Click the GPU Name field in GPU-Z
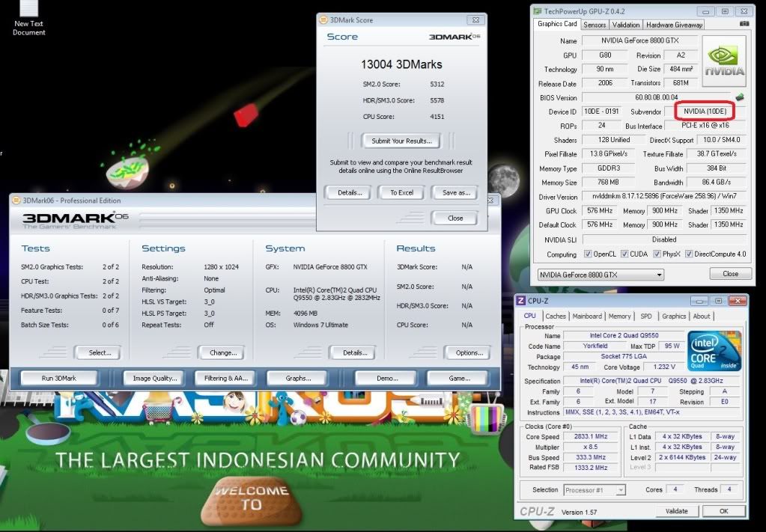Viewport: 766px width, 532px height. coord(639,40)
